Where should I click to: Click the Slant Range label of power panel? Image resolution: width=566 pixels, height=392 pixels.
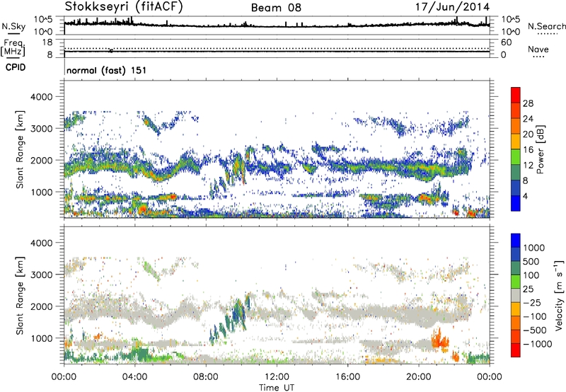[x=20, y=149]
